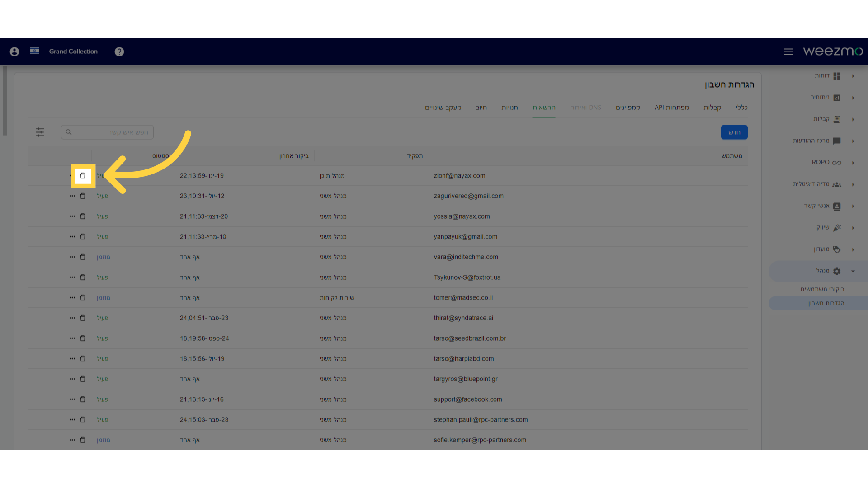Click the contact search input field
868x488 pixels.
pyautogui.click(x=107, y=132)
